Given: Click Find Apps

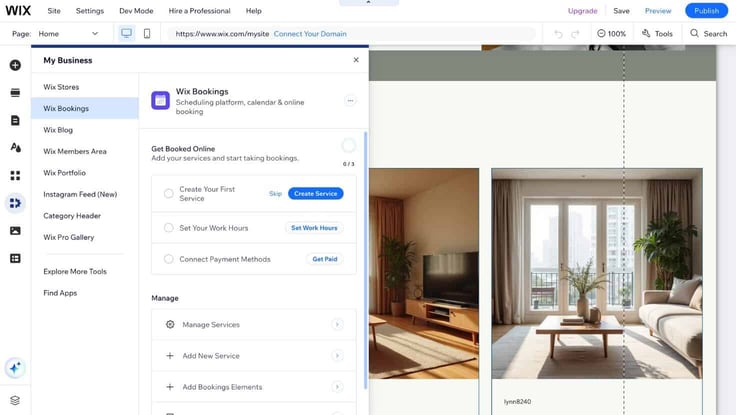Looking at the screenshot, I should pos(60,293).
